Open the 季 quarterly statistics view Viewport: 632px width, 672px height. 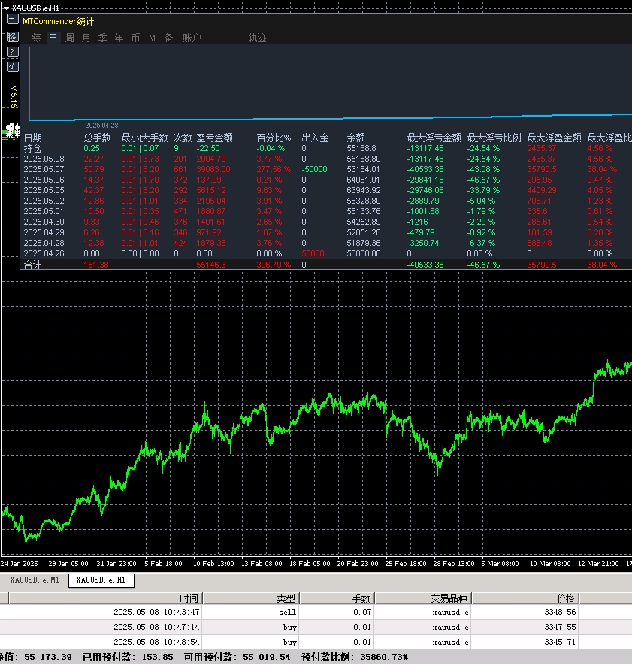pyautogui.click(x=102, y=38)
